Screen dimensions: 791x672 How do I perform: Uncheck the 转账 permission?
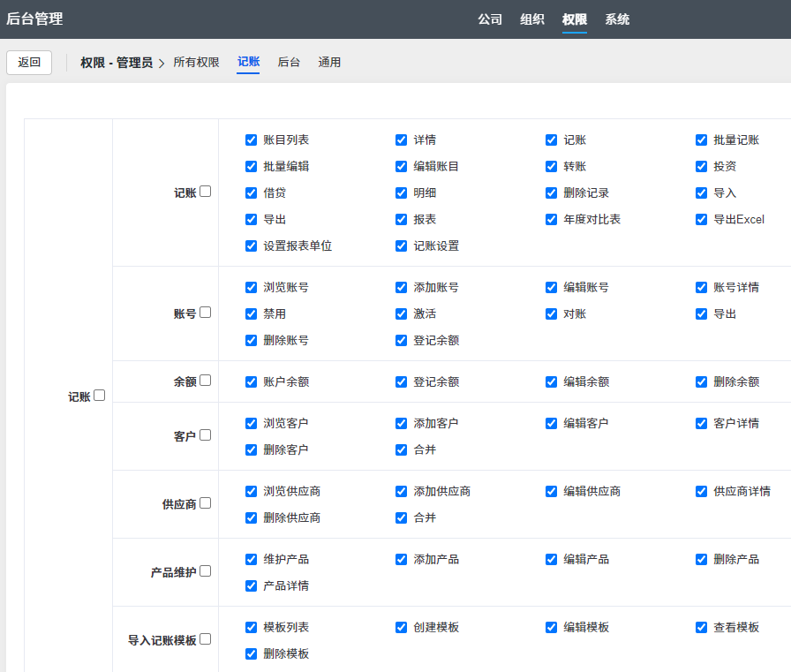[x=552, y=167]
